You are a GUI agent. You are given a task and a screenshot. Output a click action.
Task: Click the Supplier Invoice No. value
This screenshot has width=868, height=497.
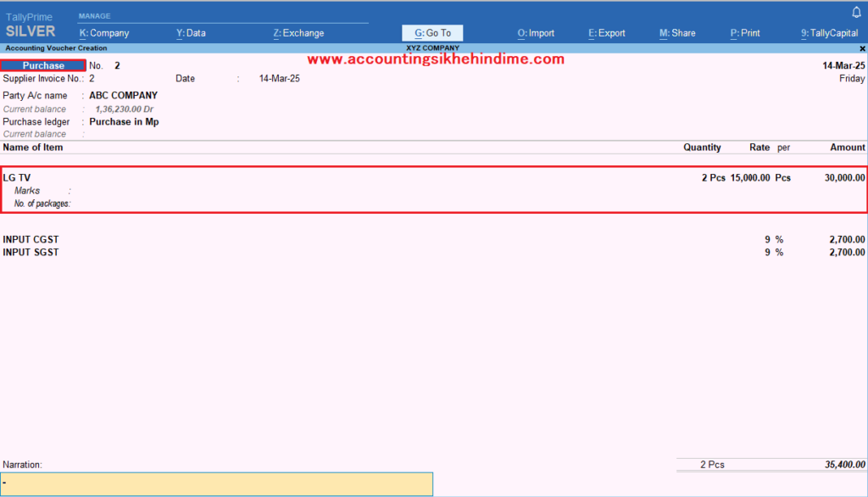click(92, 79)
